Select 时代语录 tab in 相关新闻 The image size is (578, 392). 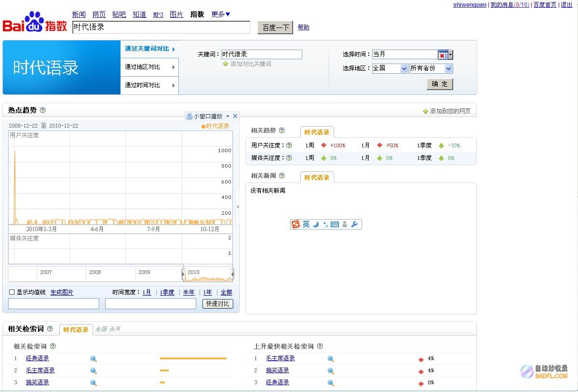point(317,177)
